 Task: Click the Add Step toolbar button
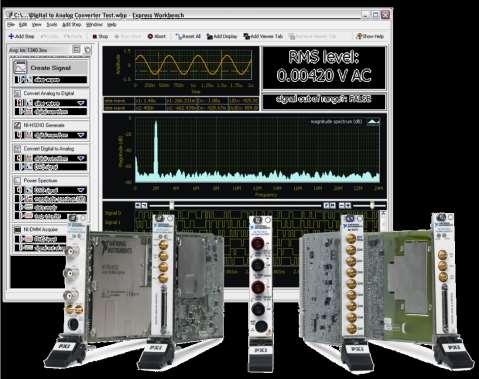(21, 36)
